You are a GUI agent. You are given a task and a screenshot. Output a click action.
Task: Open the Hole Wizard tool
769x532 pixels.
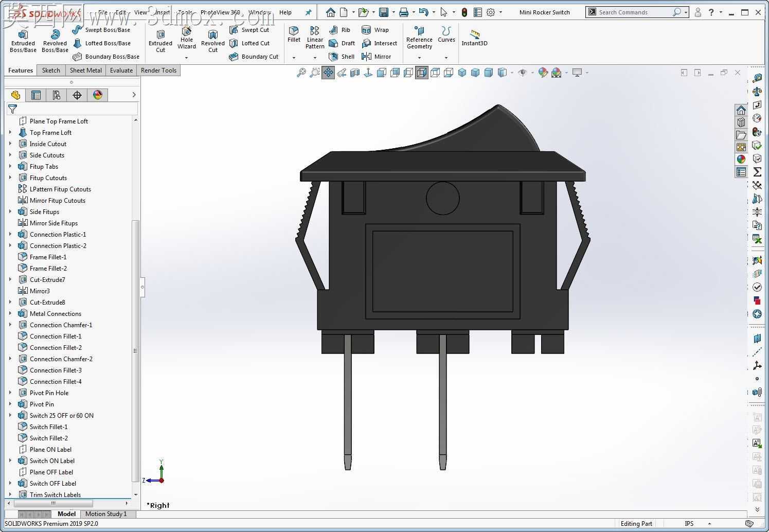tap(187, 38)
